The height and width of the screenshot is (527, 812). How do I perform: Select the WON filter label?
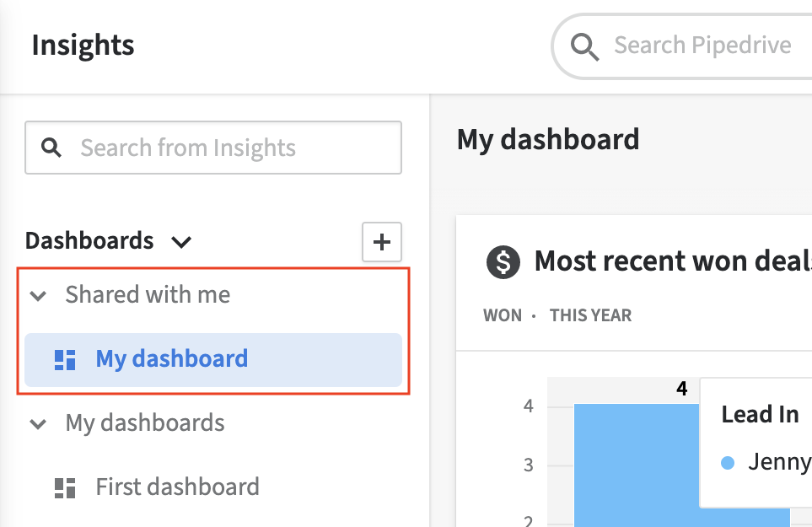click(x=502, y=315)
